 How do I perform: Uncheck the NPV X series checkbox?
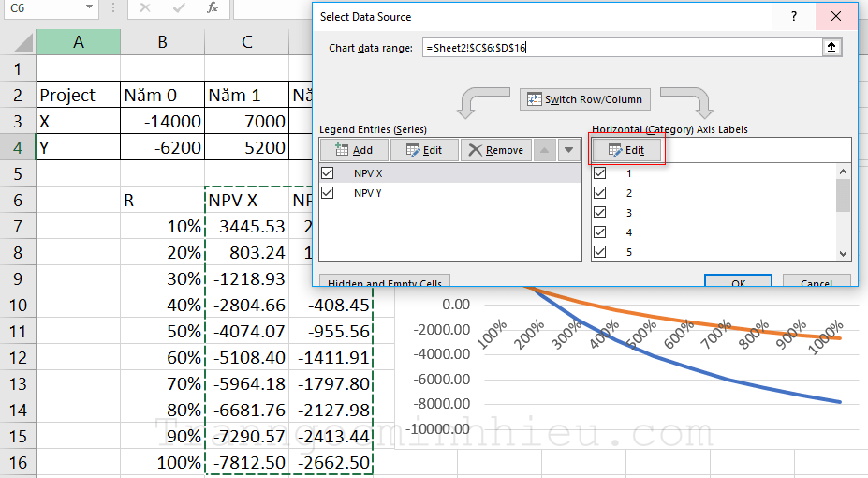(328, 173)
